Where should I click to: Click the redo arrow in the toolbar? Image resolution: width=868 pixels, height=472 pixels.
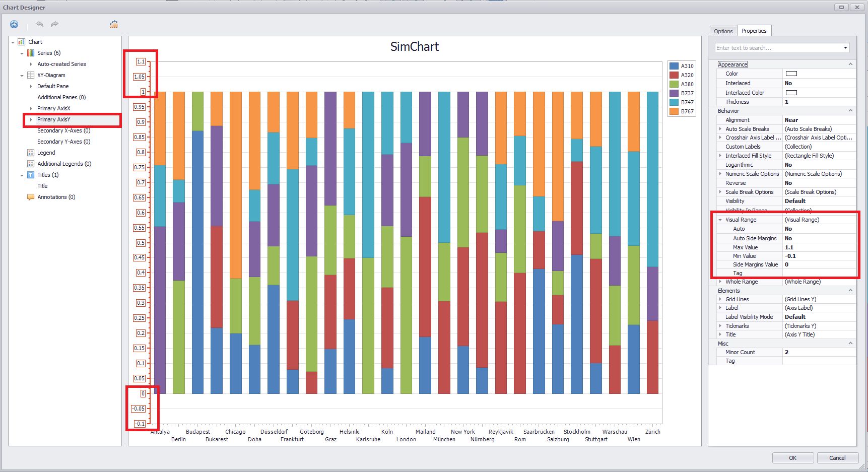click(x=54, y=24)
